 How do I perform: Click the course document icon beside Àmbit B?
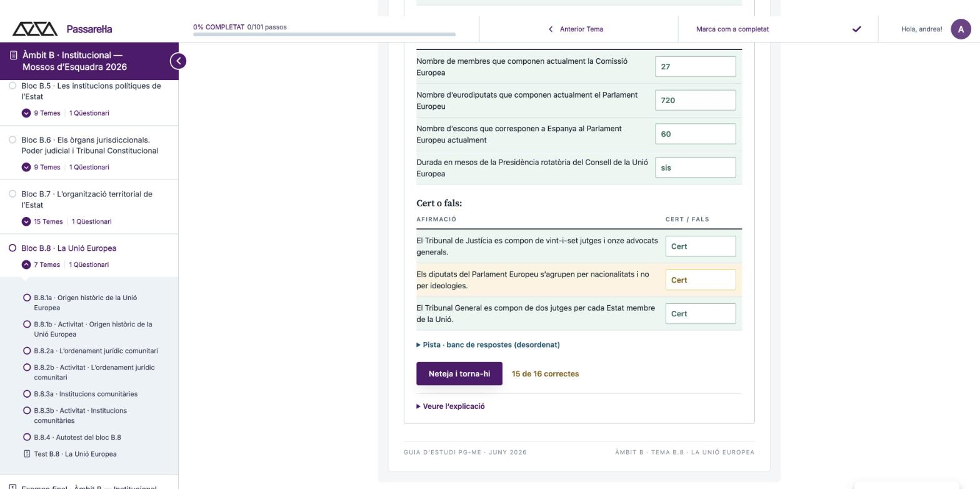click(x=14, y=56)
